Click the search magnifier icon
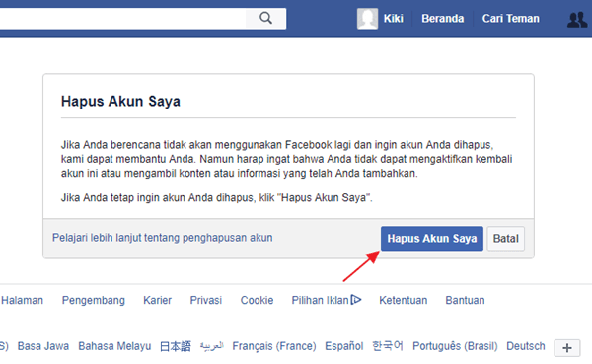Viewport: 592px width, 364px height. (265, 18)
